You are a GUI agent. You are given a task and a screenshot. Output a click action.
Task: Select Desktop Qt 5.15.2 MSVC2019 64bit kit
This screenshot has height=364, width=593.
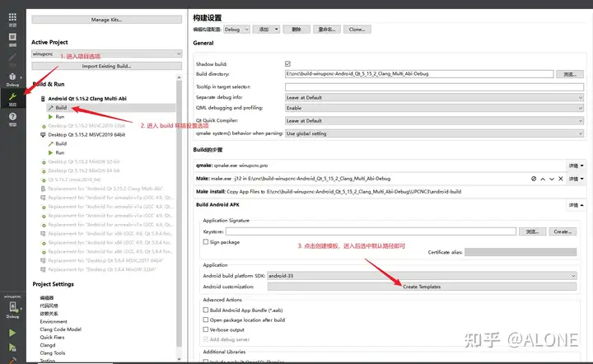(x=86, y=135)
